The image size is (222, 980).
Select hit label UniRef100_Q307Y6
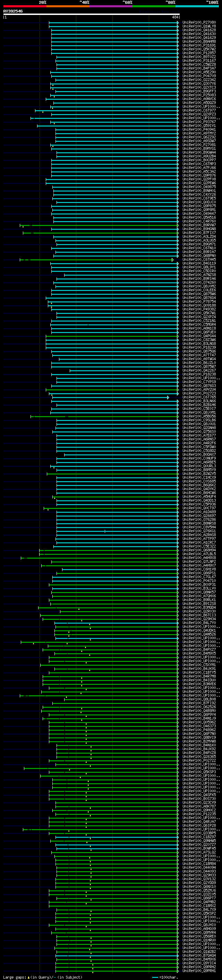click(x=199, y=84)
